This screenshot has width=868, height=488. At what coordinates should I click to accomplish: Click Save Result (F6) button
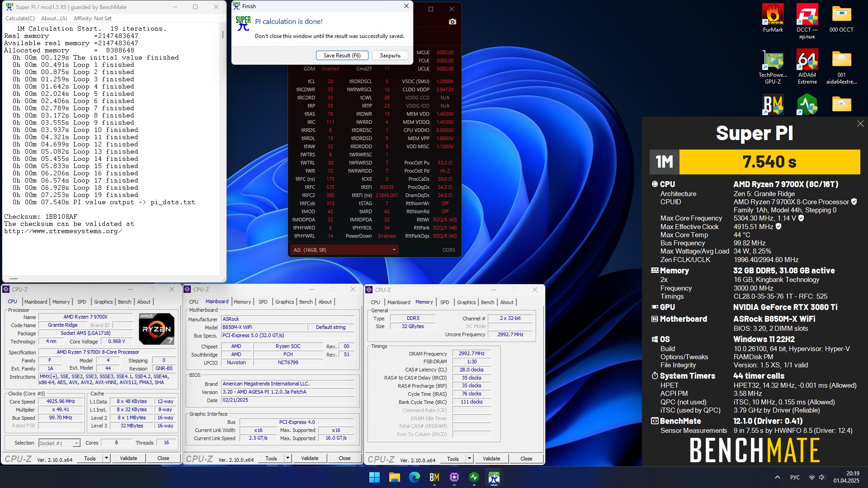click(342, 56)
